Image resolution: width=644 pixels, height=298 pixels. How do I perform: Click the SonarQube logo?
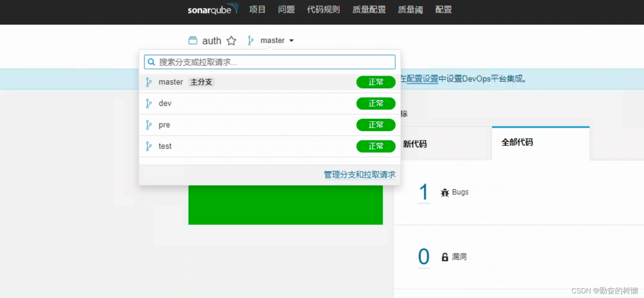(213, 9)
